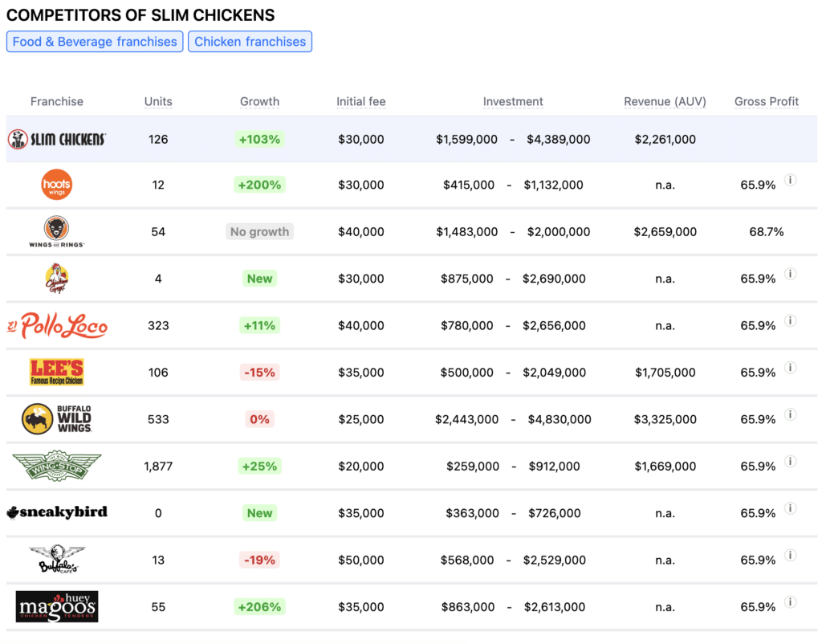Click the Revenue (AUV) column header

tap(665, 101)
